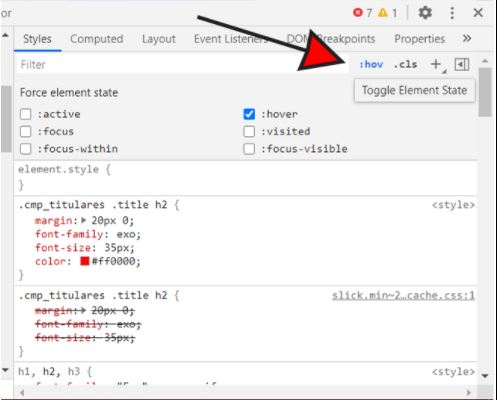Open the Event Listeners tab
The height and width of the screenshot is (400, 497).
pyautogui.click(x=231, y=39)
